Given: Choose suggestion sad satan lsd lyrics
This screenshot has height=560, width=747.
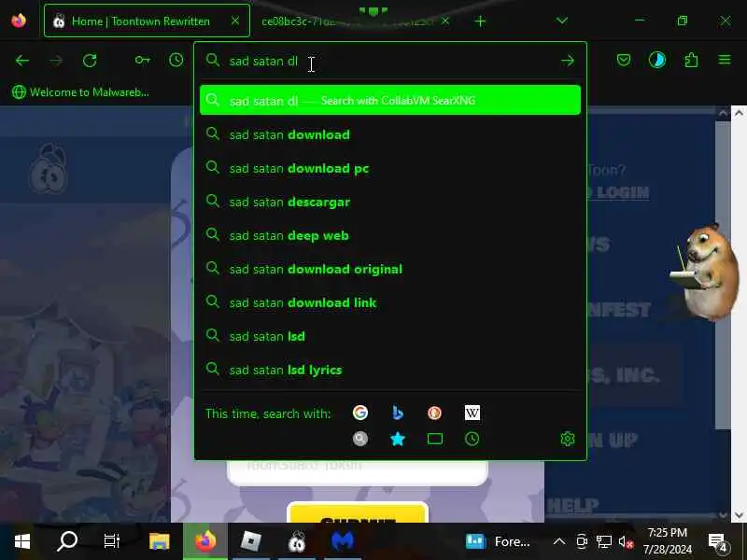Looking at the screenshot, I should tap(390, 370).
